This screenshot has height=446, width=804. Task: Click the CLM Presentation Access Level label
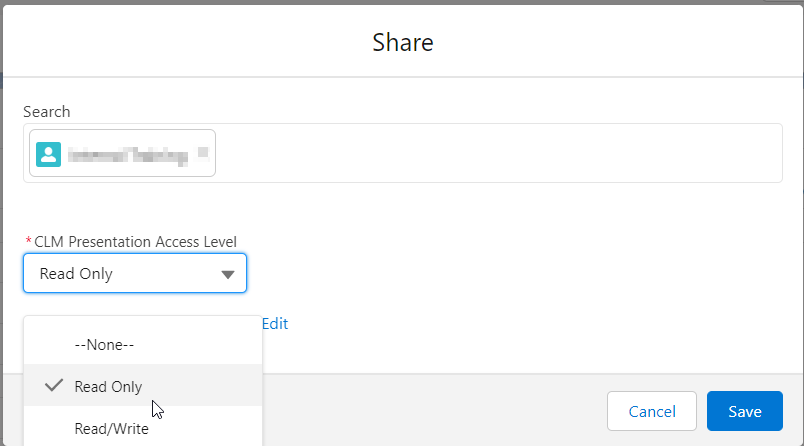tap(135, 241)
